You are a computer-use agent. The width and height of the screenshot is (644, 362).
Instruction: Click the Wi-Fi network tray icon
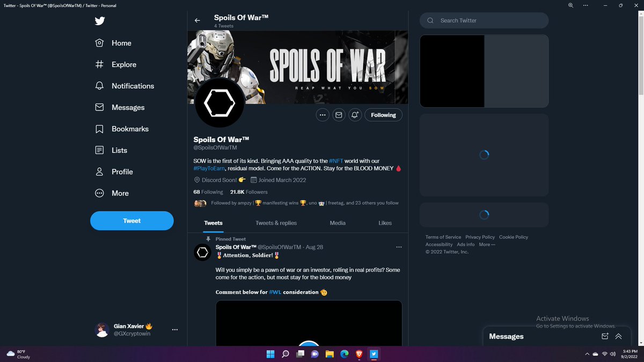(604, 354)
